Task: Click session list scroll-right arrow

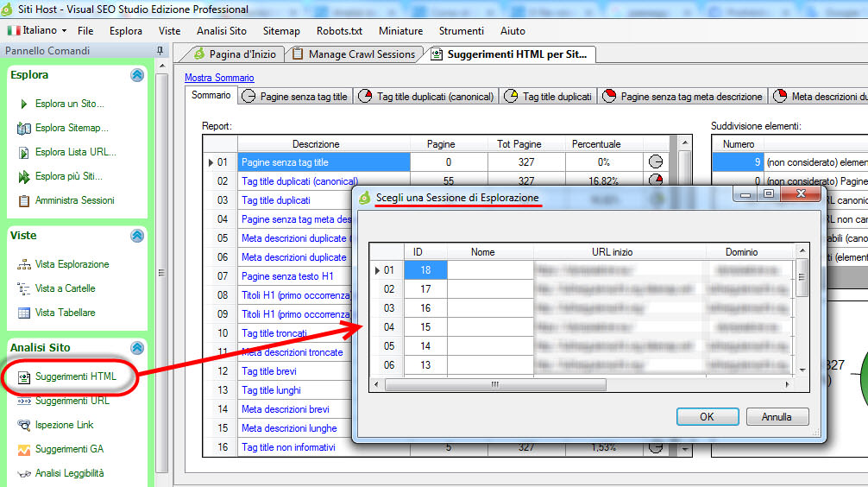Action: point(788,384)
